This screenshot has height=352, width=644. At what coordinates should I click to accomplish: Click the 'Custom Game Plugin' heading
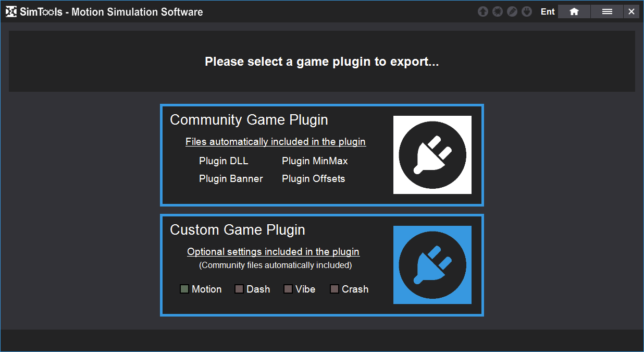(x=238, y=230)
